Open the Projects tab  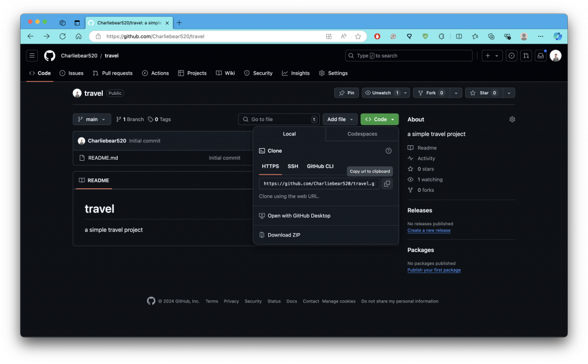[192, 73]
